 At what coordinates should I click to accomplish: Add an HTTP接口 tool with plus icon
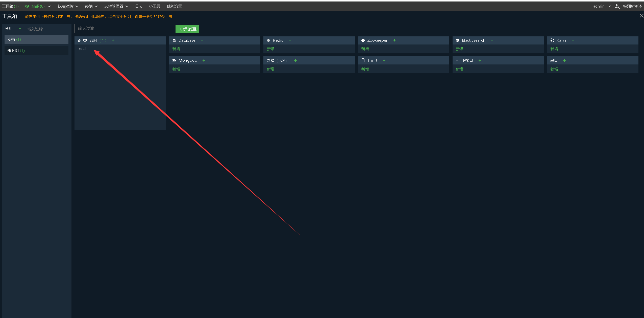pos(480,60)
